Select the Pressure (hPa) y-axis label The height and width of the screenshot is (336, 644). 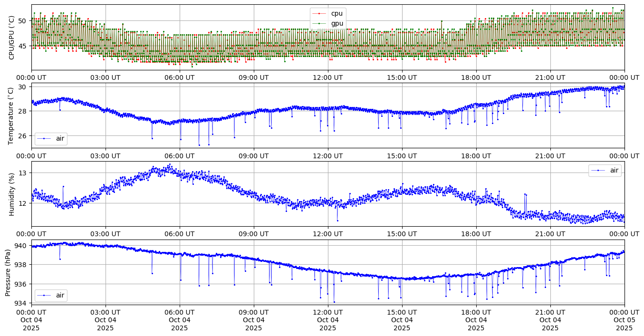click(x=8, y=272)
